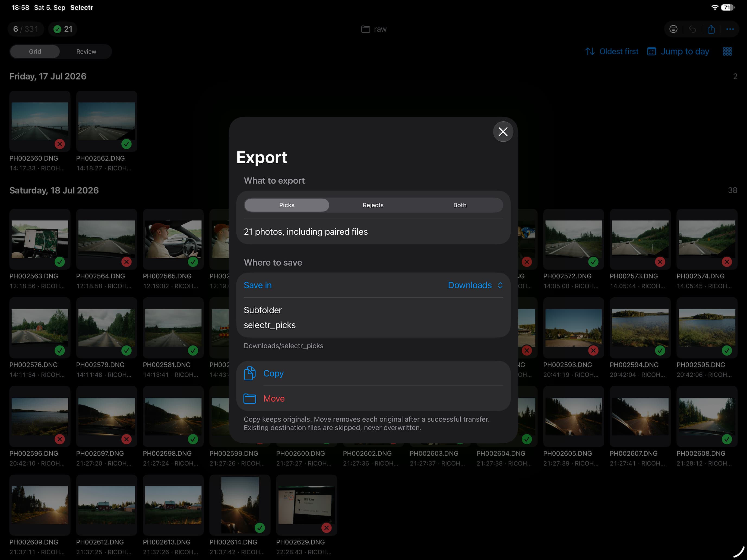Open thumbnail PH002562.DNG
Viewport: 747px width, 560px height.
106,121
